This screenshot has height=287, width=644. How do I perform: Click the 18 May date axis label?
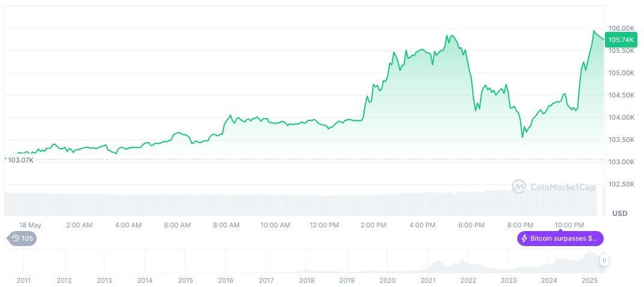(30, 225)
